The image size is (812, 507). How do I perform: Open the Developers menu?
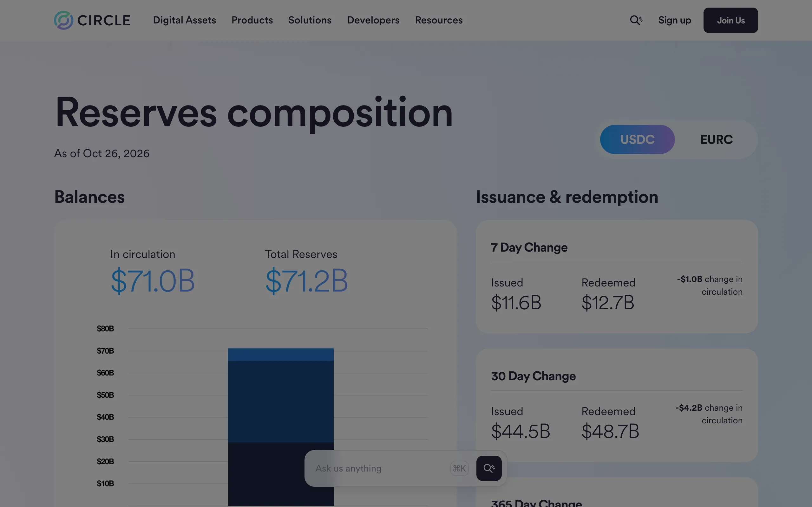pos(373,20)
